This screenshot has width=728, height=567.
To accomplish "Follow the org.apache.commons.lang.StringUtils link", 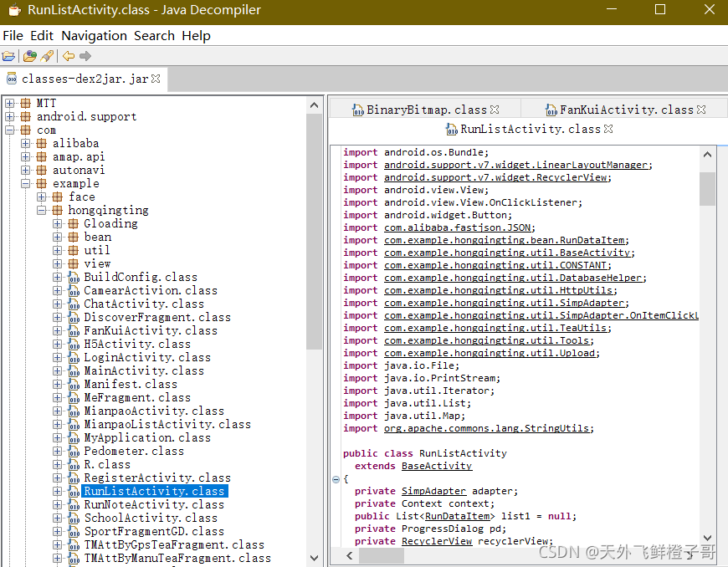I will pos(486,428).
